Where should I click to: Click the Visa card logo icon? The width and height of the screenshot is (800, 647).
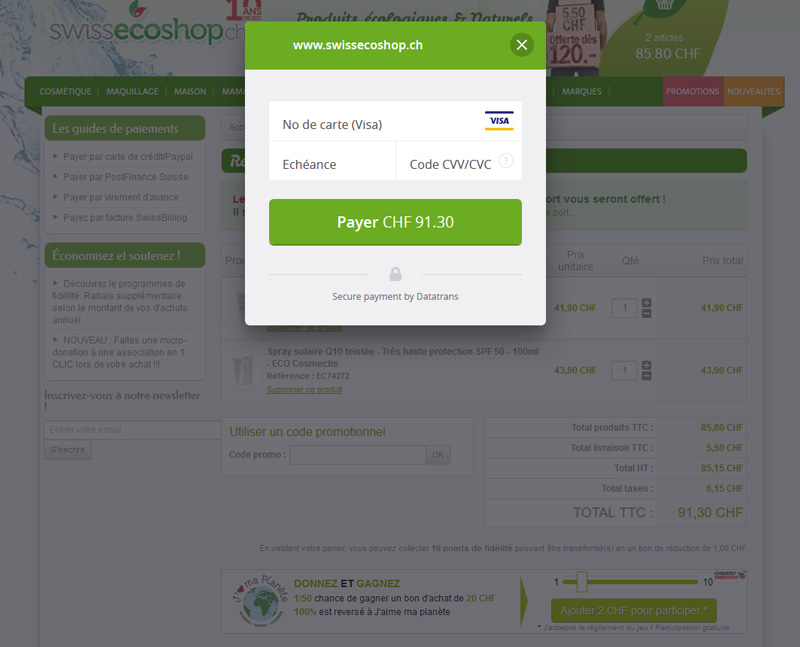click(x=499, y=121)
